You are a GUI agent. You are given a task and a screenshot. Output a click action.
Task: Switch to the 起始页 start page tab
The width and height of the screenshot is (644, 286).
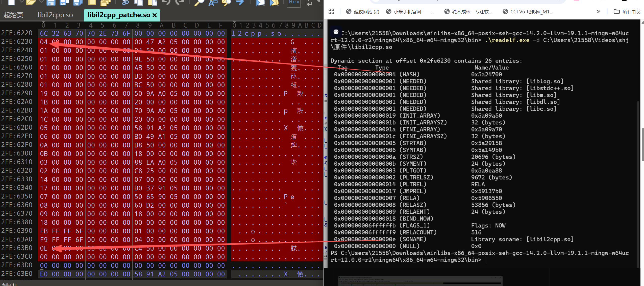point(13,15)
